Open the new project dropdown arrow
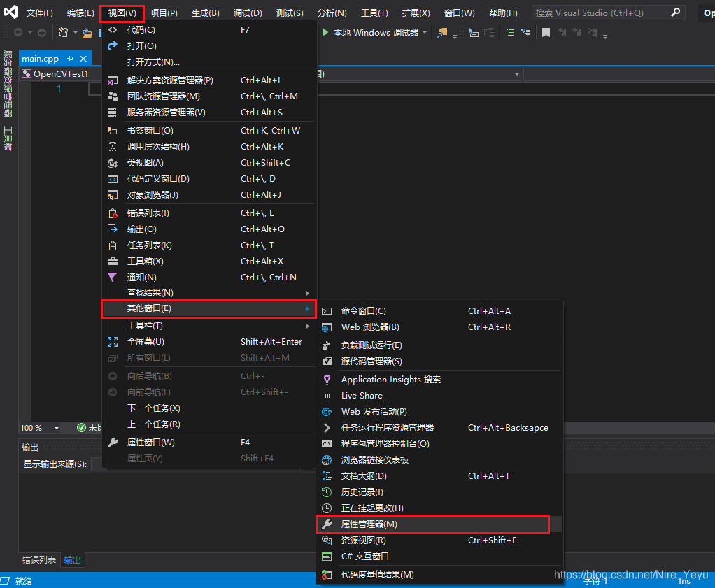The image size is (715, 588). (76, 33)
